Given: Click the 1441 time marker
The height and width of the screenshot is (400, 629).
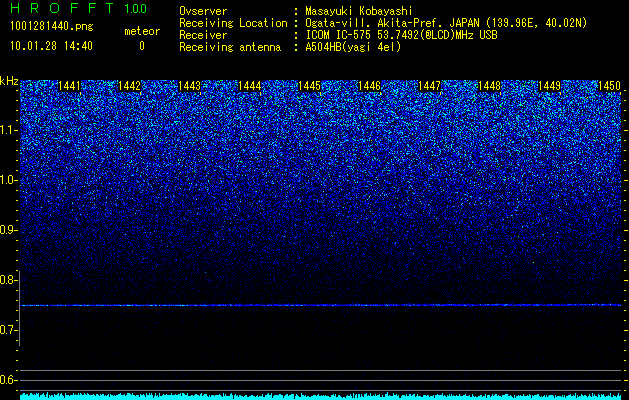Looking at the screenshot, I should (x=69, y=86).
